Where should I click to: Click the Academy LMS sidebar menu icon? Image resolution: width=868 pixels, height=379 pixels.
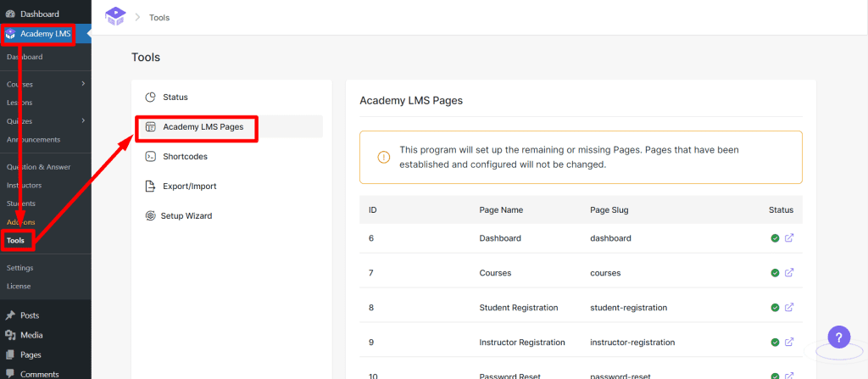[10, 35]
